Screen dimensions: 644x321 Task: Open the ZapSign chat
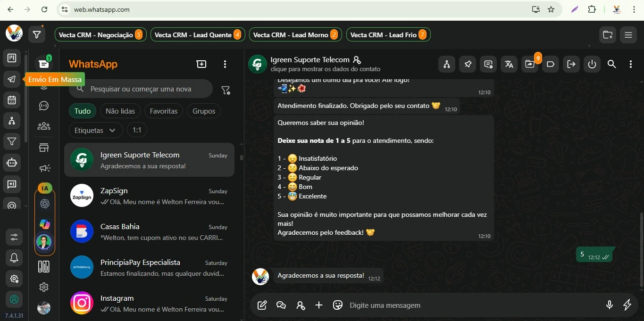tap(149, 196)
